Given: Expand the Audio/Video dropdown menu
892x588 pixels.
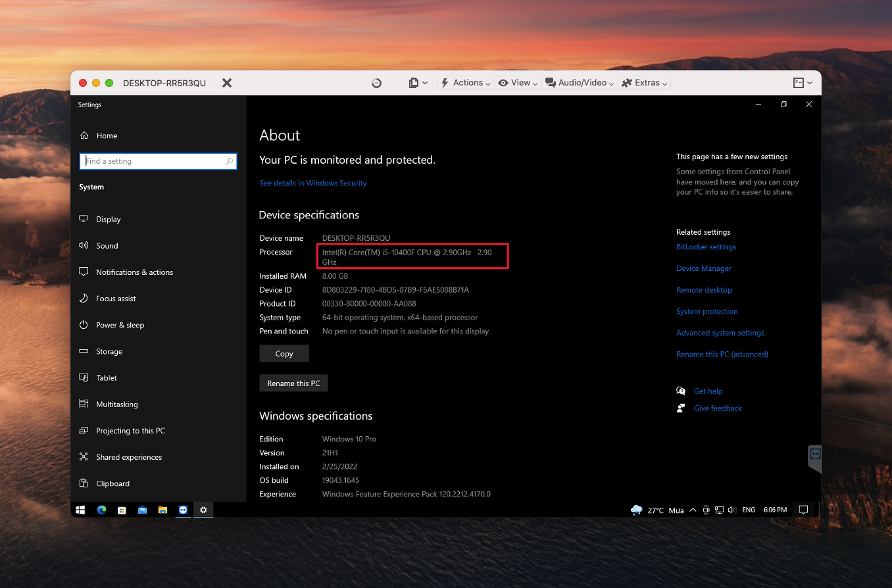Looking at the screenshot, I should 580,83.
